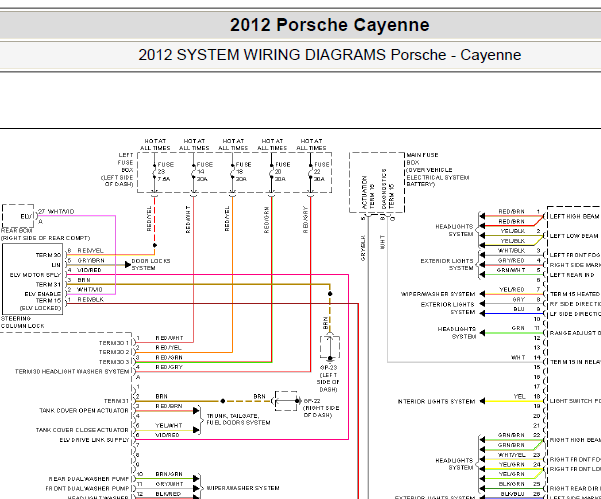Click the 'TANK COVER OPEN ACTUATOR' label

84,410
